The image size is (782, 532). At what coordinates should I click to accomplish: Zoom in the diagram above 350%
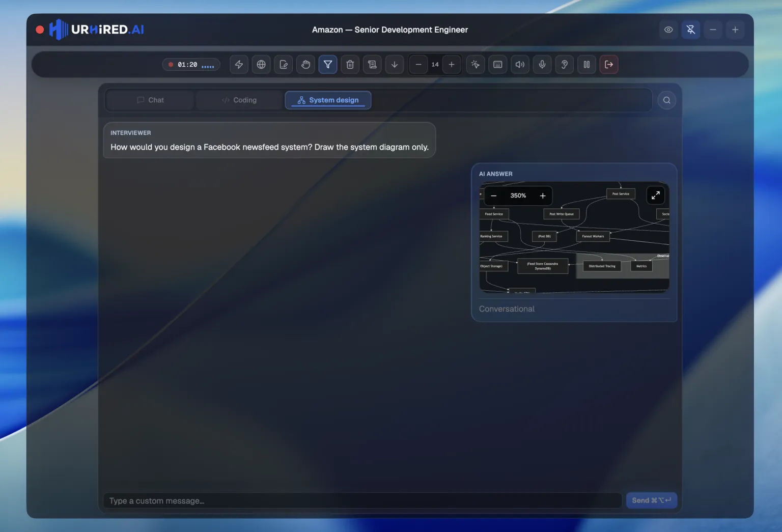click(543, 195)
